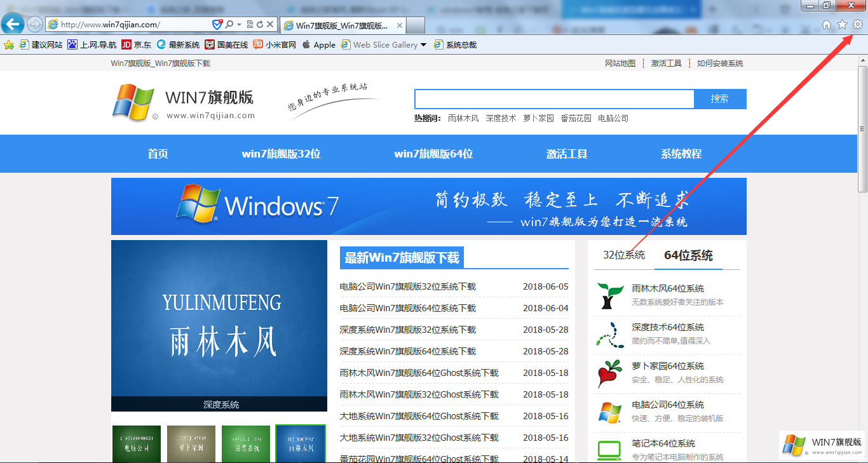Viewport: 868px width, 463px height.
Task: Open 电脑公司Win7旗舰版64位系统下载 article
Action: coord(408,308)
